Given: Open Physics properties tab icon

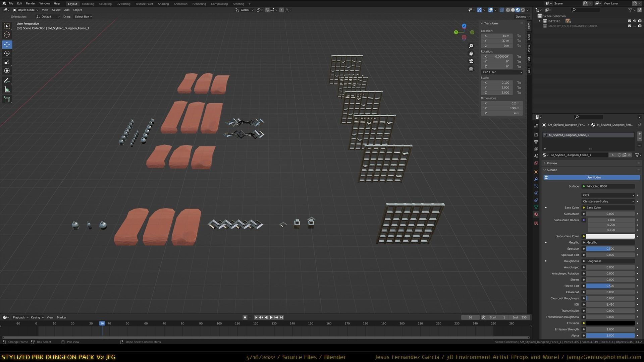Looking at the screenshot, I should tap(536, 193).
